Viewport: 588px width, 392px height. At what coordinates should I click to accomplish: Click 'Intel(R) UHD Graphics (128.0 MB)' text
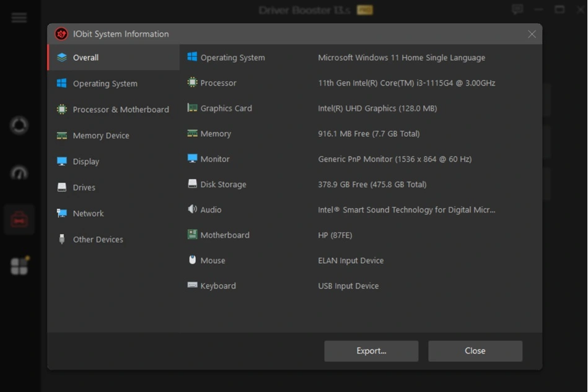tap(377, 108)
